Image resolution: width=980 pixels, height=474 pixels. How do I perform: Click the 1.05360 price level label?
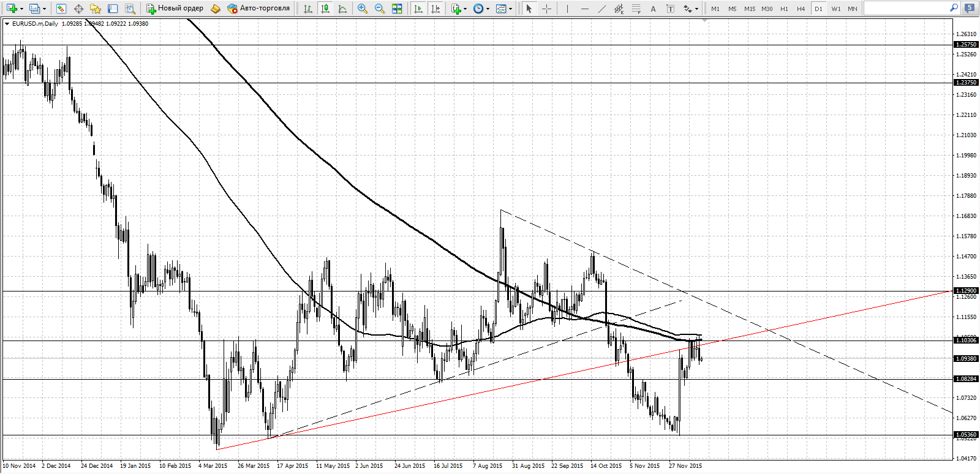[966, 435]
